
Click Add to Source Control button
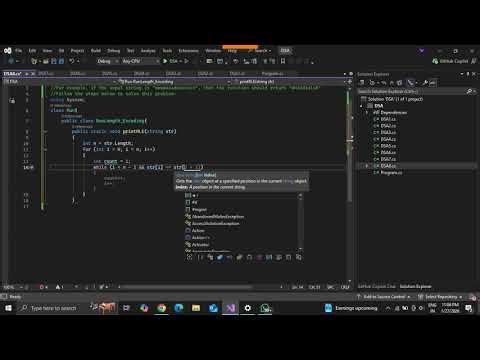click(x=383, y=297)
